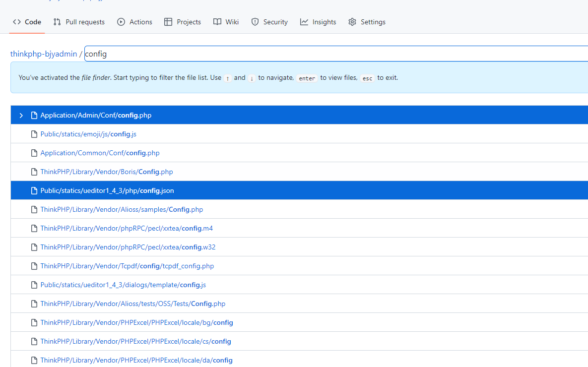Click the up-arrow key hint in banner
The height and width of the screenshot is (367, 588).
(228, 78)
